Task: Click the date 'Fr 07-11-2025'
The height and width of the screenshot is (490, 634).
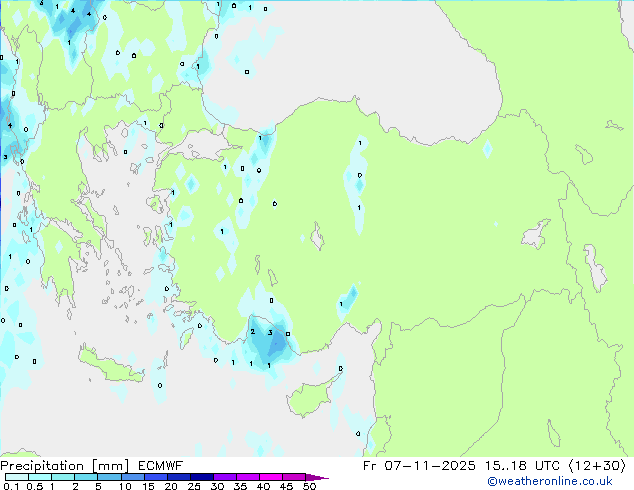Action: pyautogui.click(x=419, y=466)
